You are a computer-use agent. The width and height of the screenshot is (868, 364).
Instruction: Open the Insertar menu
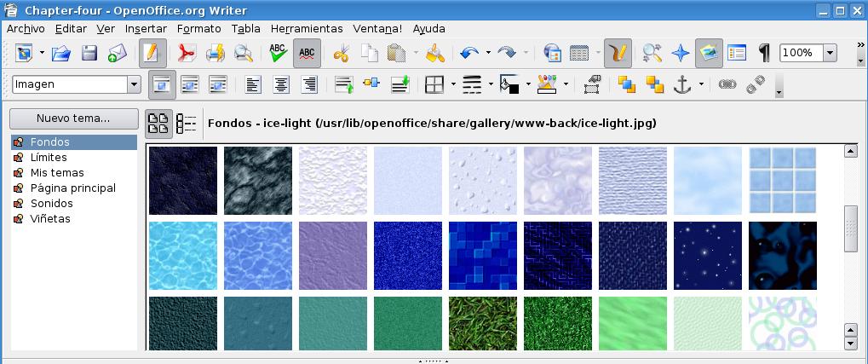146,28
